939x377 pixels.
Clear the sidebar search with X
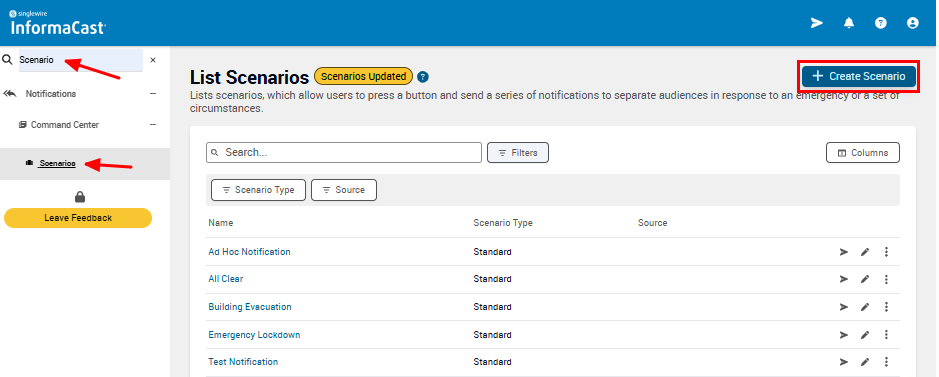pyautogui.click(x=153, y=60)
